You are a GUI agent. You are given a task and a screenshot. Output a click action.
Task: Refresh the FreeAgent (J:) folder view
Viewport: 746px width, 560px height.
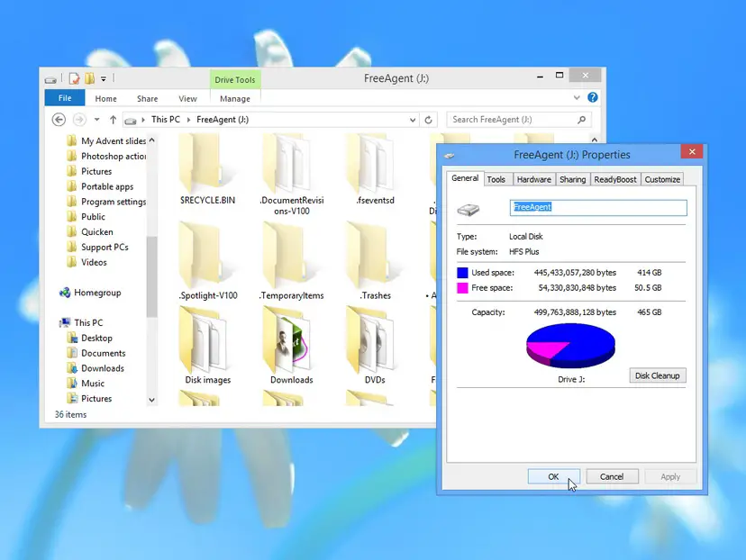(428, 120)
